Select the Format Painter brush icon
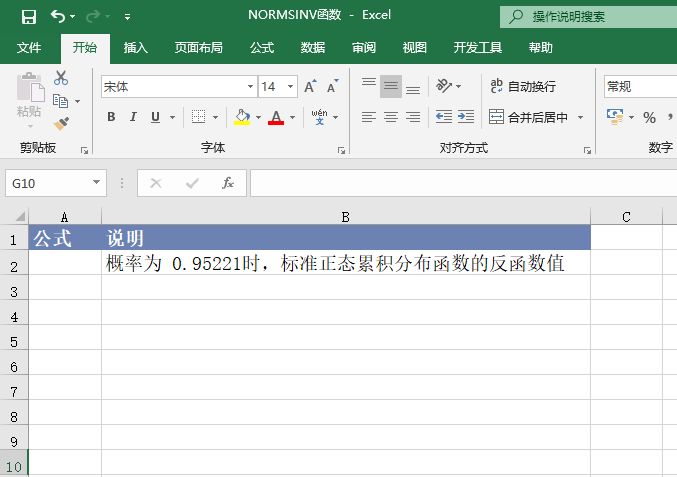The width and height of the screenshot is (677, 477). click(61, 124)
